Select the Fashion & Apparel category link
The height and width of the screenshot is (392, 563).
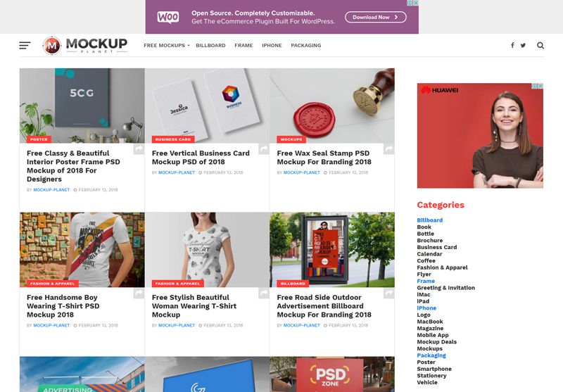click(442, 267)
